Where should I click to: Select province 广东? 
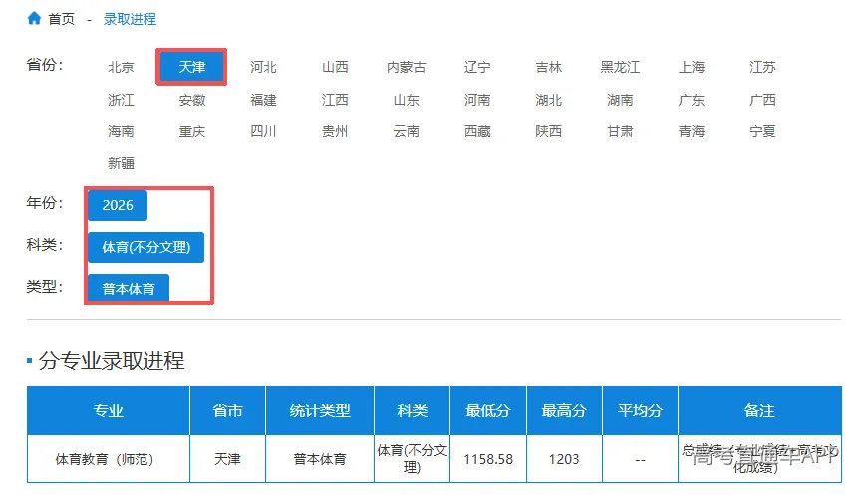pyautogui.click(x=692, y=100)
